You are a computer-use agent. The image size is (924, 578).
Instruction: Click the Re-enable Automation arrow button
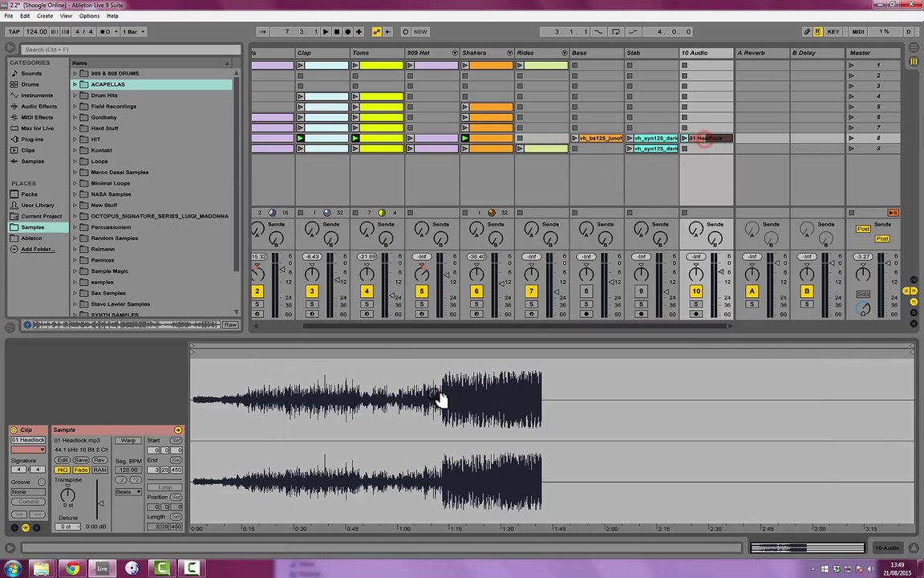pos(387,32)
